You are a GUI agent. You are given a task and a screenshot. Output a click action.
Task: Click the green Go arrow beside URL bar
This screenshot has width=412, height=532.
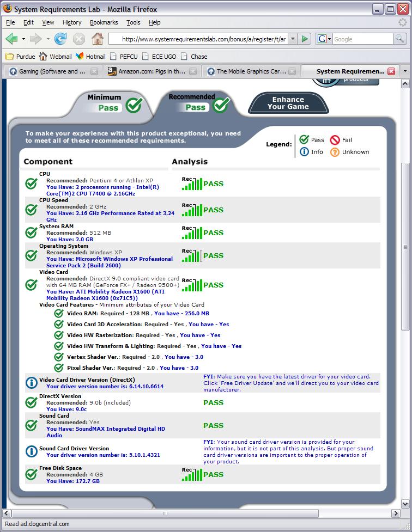pos(305,39)
